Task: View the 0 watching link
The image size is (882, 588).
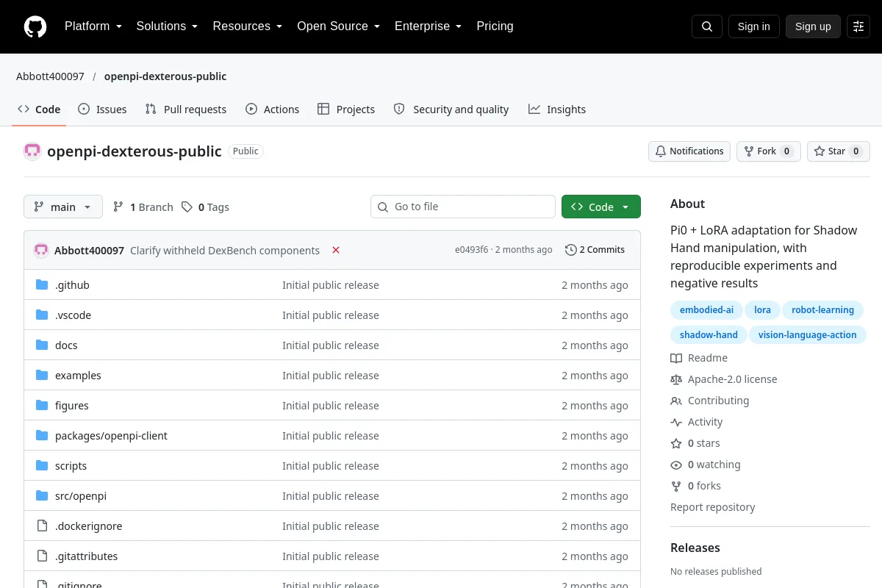Action: coord(706,465)
